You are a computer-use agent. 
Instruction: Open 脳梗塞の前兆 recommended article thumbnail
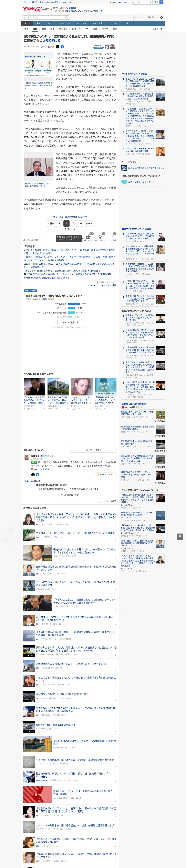[x=106, y=387]
